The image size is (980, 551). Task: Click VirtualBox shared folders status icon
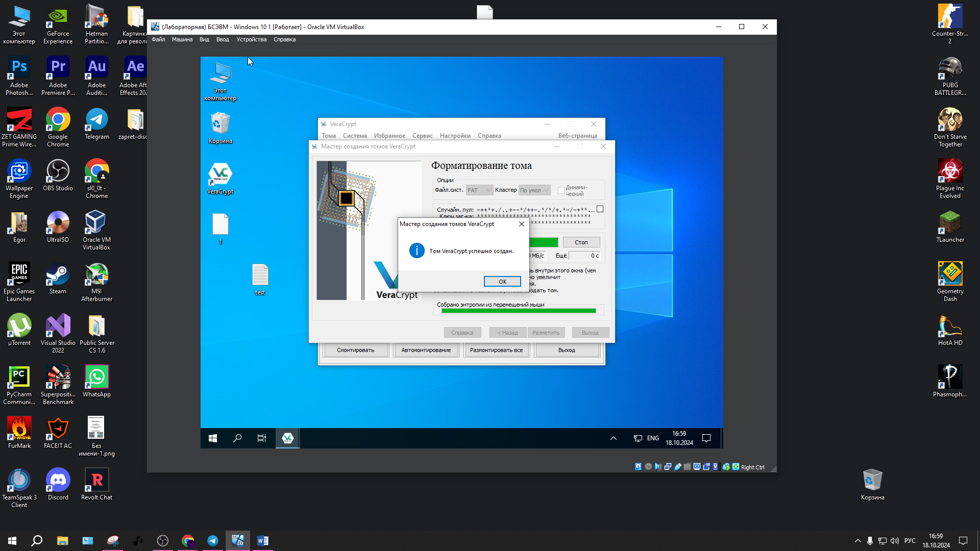688,467
